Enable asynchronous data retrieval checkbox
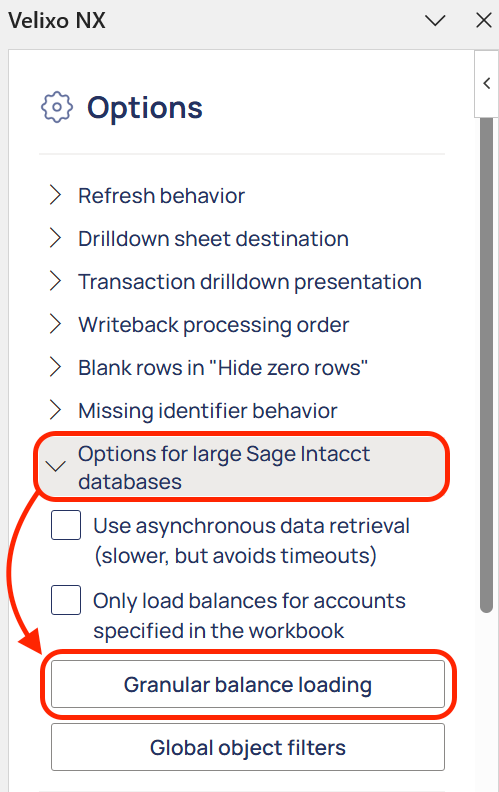This screenshot has height=792, width=499. coord(66,525)
